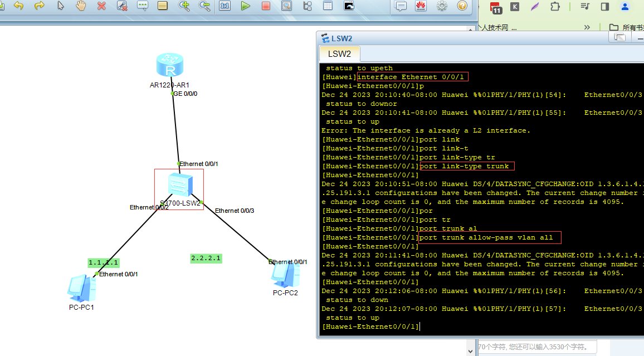644x356 pixels.
Task: Select the pointer selection tool
Action: pos(61,6)
